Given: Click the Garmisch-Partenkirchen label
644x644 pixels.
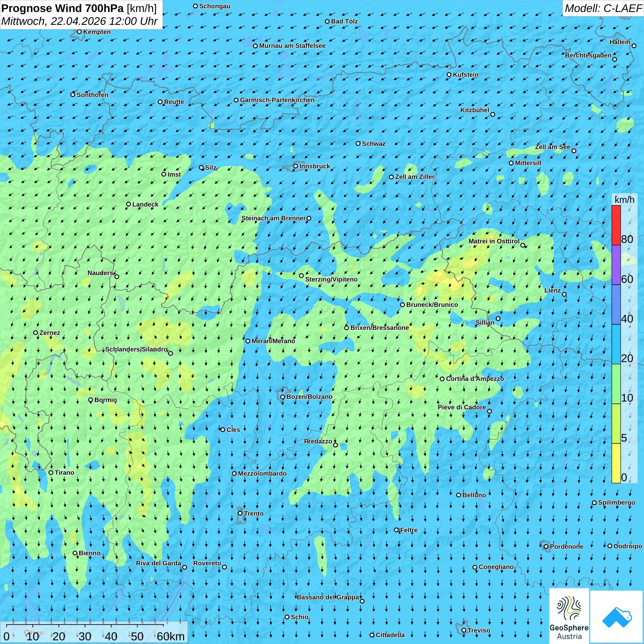Looking at the screenshot, I should [x=277, y=100].
